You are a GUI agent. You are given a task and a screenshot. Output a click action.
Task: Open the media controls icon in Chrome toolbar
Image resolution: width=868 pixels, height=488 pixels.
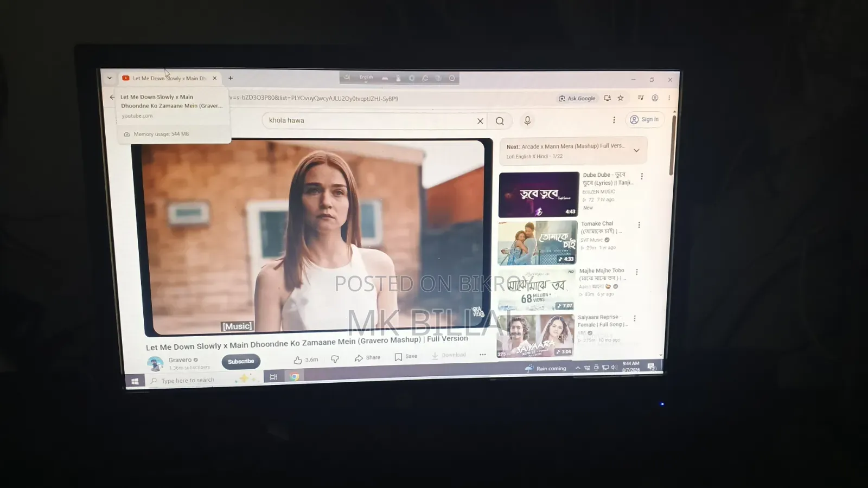(x=641, y=98)
